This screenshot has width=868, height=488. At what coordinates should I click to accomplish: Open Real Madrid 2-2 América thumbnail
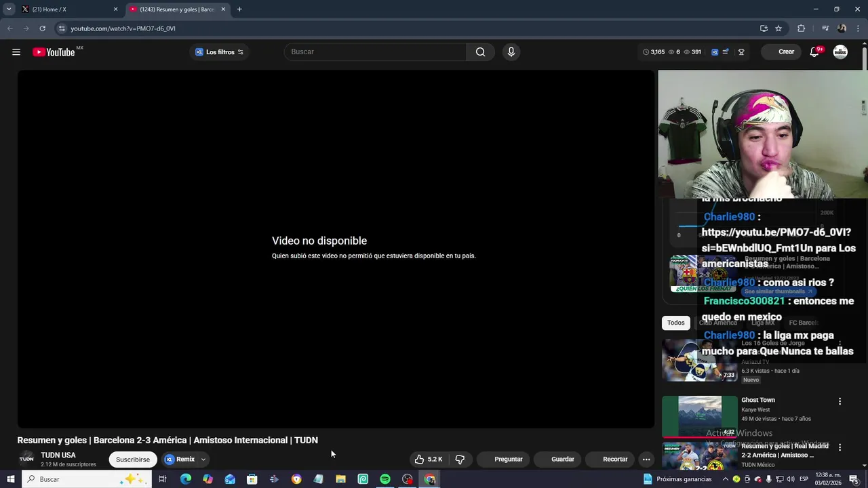click(700, 456)
